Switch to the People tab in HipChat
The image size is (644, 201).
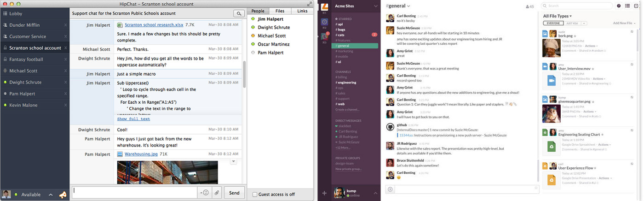258,11
